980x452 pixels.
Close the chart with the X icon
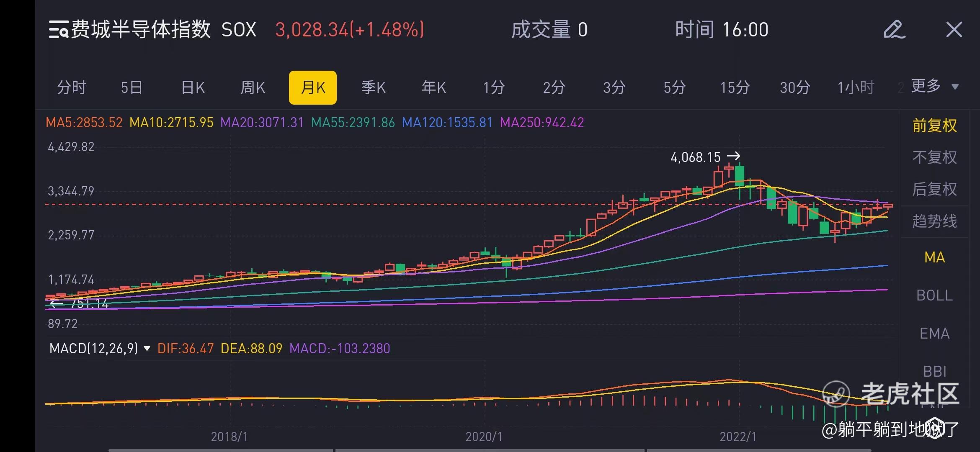tap(954, 30)
